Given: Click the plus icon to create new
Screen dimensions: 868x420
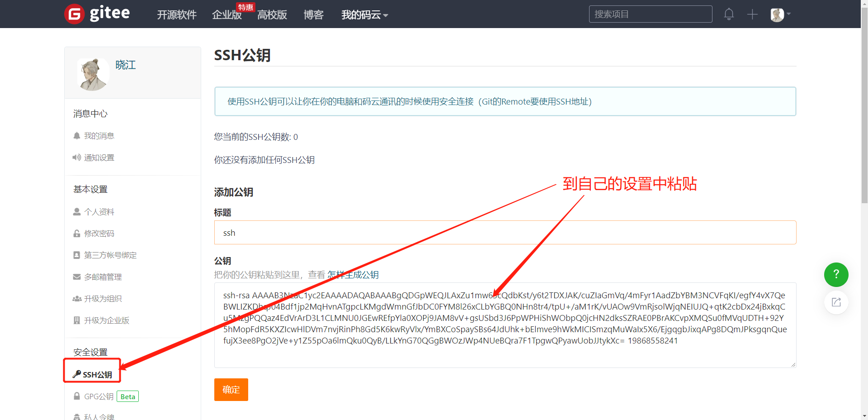Looking at the screenshot, I should (752, 14).
